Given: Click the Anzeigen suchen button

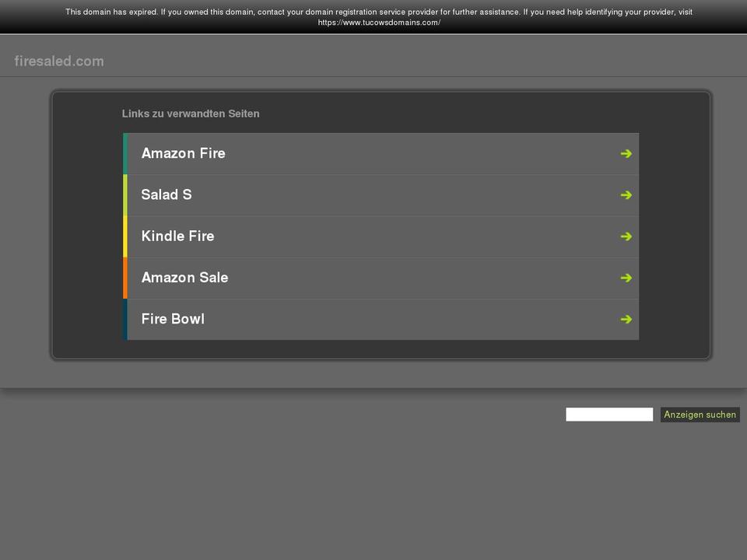Looking at the screenshot, I should 700,415.
